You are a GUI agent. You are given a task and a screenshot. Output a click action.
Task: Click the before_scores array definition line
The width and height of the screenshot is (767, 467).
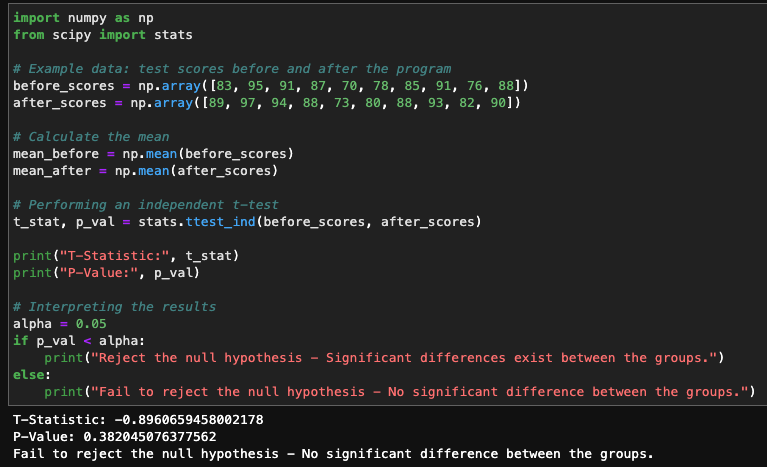(271, 86)
